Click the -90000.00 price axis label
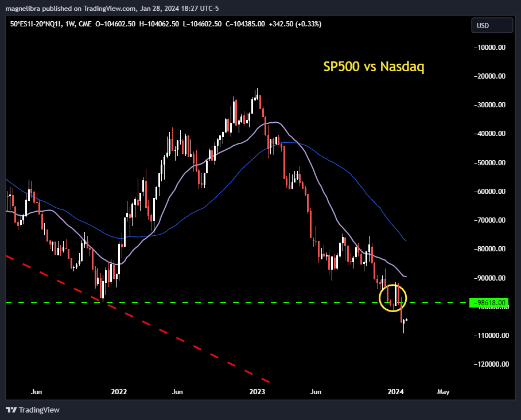 click(x=489, y=278)
